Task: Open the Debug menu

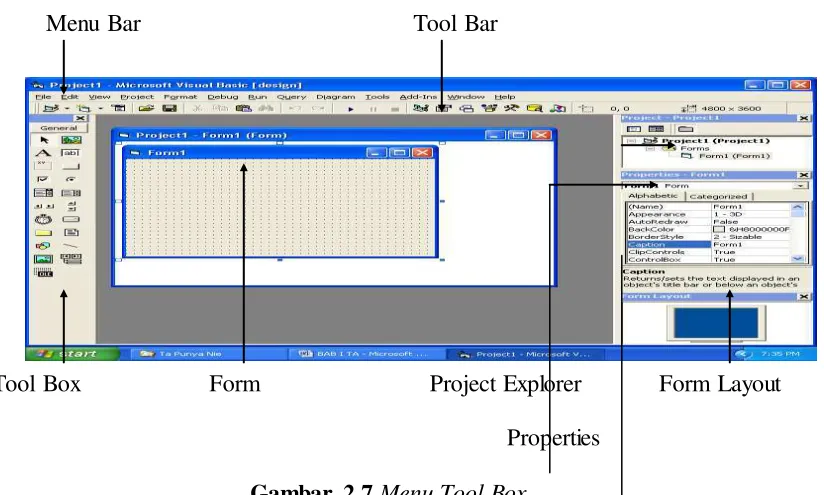Action: (223, 97)
